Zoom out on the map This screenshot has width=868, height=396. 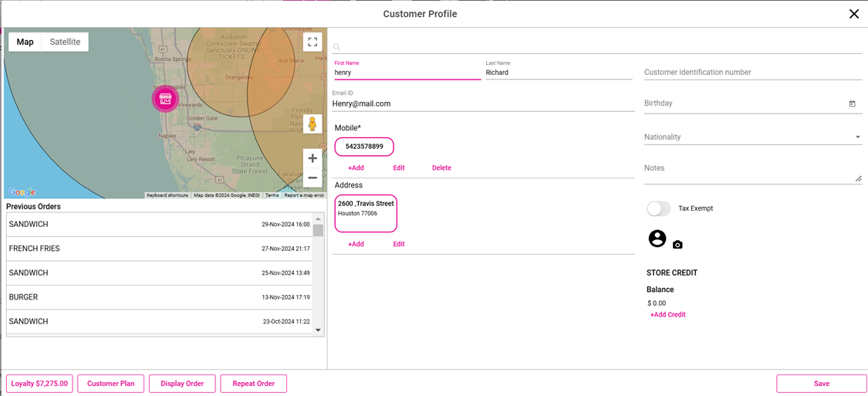pyautogui.click(x=312, y=178)
